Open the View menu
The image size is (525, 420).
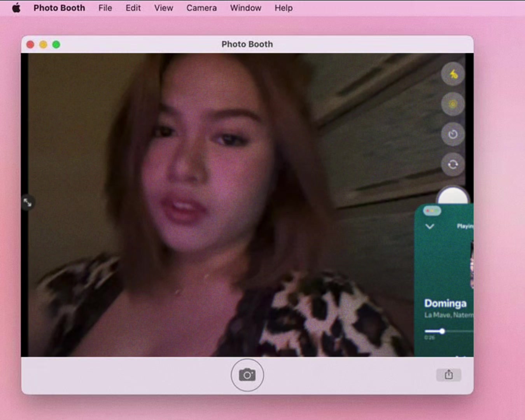pos(163,8)
